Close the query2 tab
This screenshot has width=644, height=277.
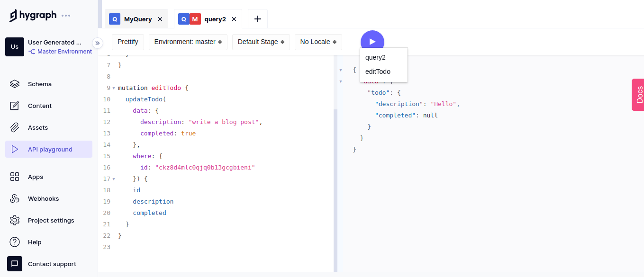pyautogui.click(x=234, y=19)
